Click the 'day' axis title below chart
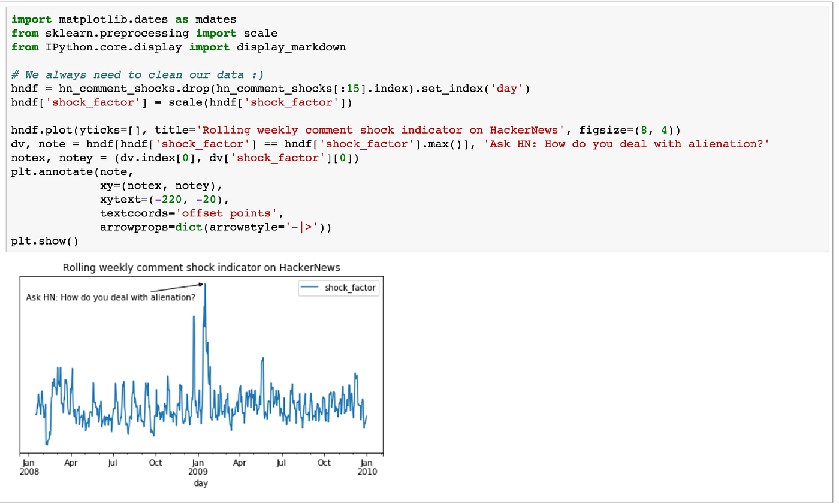 click(201, 483)
